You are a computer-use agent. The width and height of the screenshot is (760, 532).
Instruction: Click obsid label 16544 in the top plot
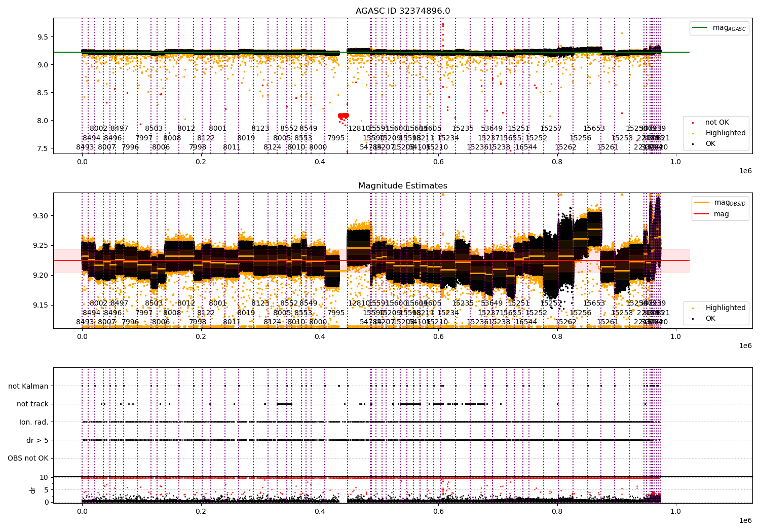(526, 147)
